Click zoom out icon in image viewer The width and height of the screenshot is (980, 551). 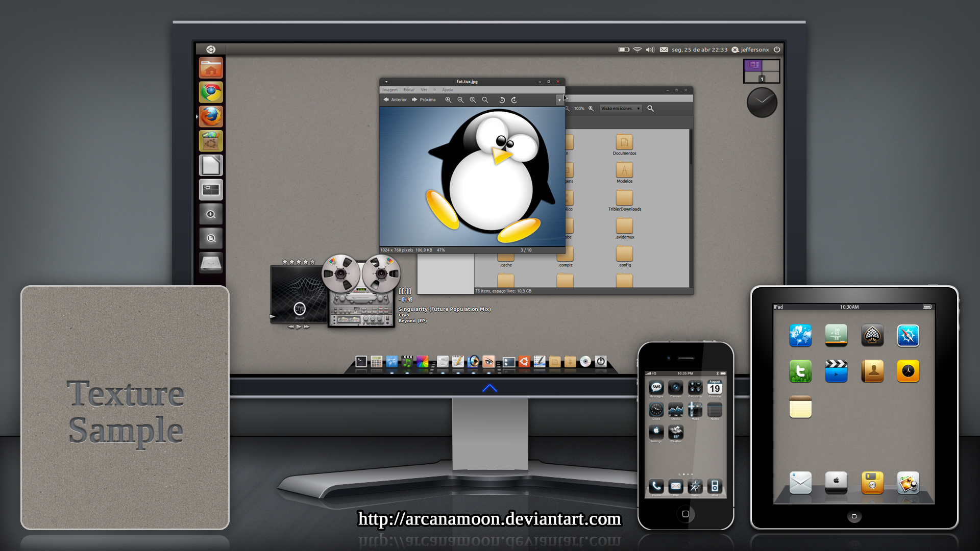point(460,100)
